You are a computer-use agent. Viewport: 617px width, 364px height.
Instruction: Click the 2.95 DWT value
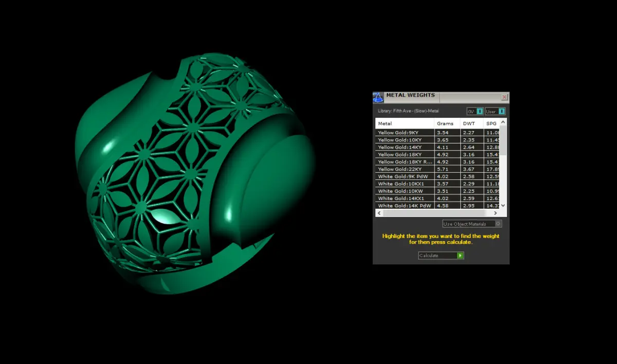click(468, 206)
